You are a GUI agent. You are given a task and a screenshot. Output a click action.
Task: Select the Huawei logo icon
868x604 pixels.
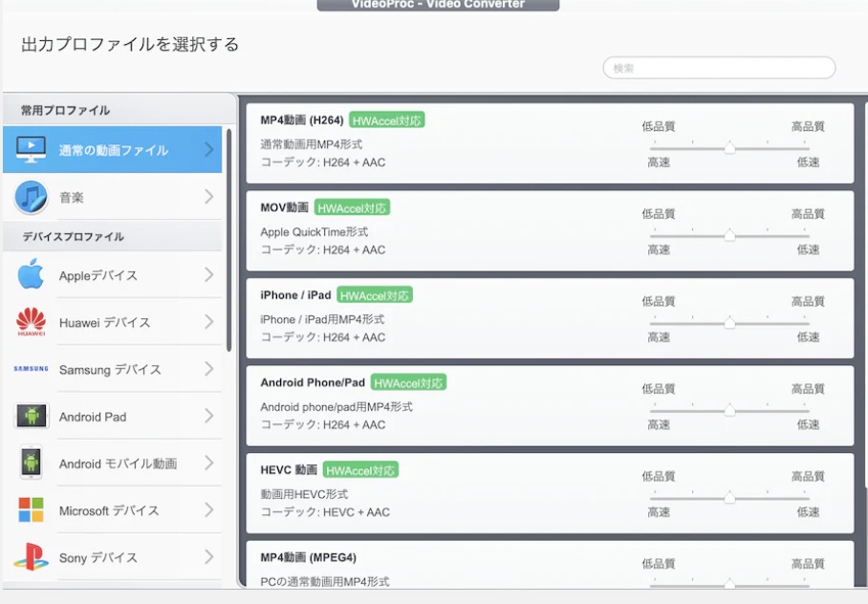click(29, 323)
